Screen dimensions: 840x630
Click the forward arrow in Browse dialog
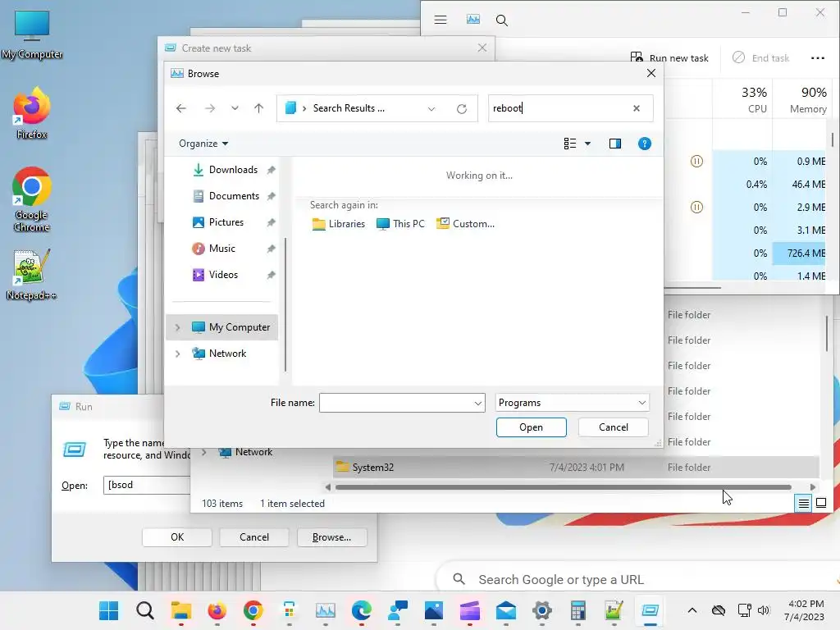(x=210, y=108)
